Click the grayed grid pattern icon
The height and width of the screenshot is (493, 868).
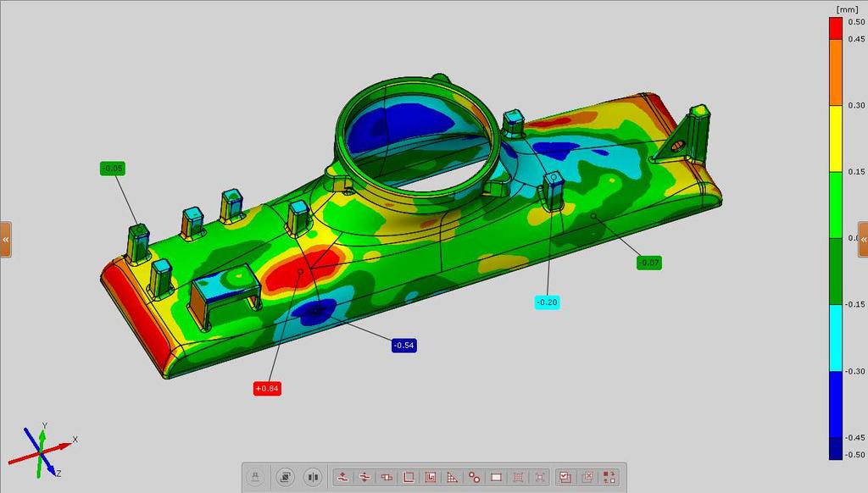point(518,476)
